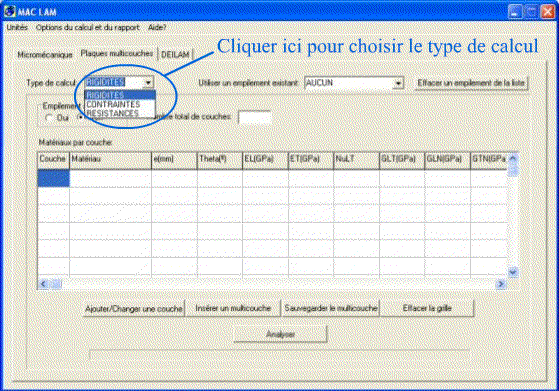Click the EL(GPa) column header
This screenshot has height=391, width=559.
pyautogui.click(x=266, y=160)
